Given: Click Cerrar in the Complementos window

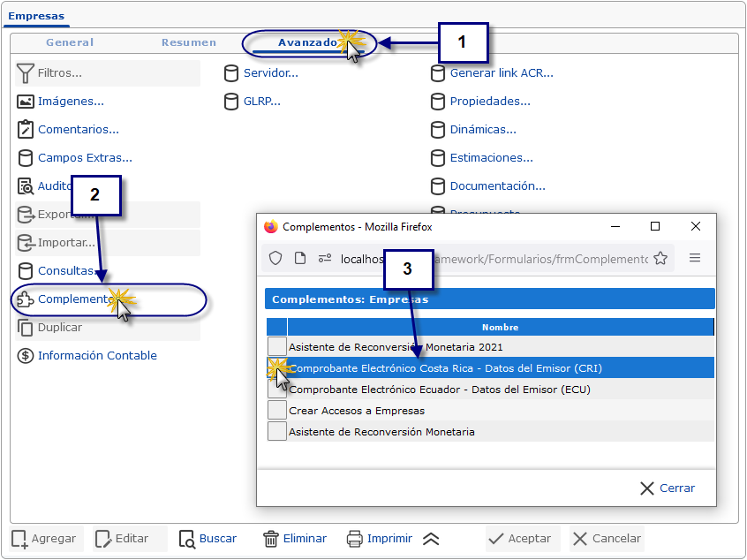Looking at the screenshot, I should coord(667,488).
